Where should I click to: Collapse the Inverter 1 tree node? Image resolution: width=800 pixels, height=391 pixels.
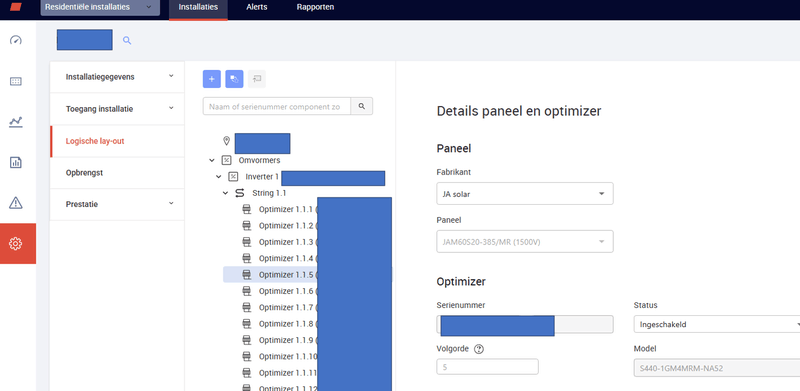219,177
